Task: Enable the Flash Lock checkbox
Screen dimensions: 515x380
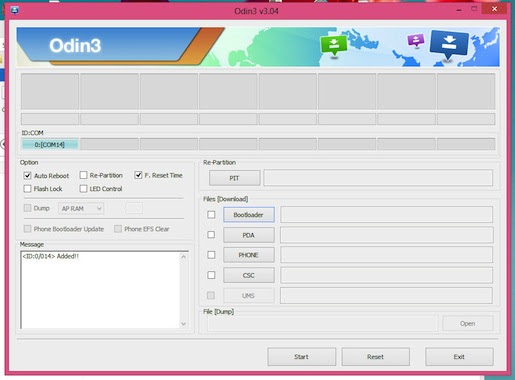Action: (x=27, y=189)
